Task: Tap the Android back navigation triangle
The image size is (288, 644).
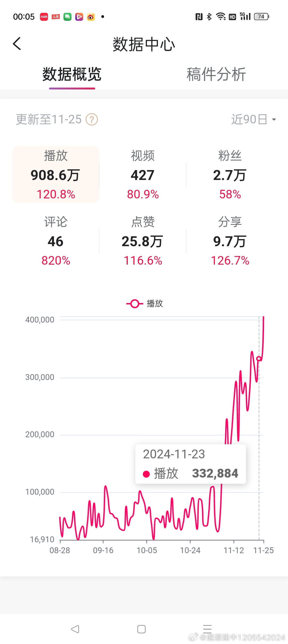Action: [75, 629]
